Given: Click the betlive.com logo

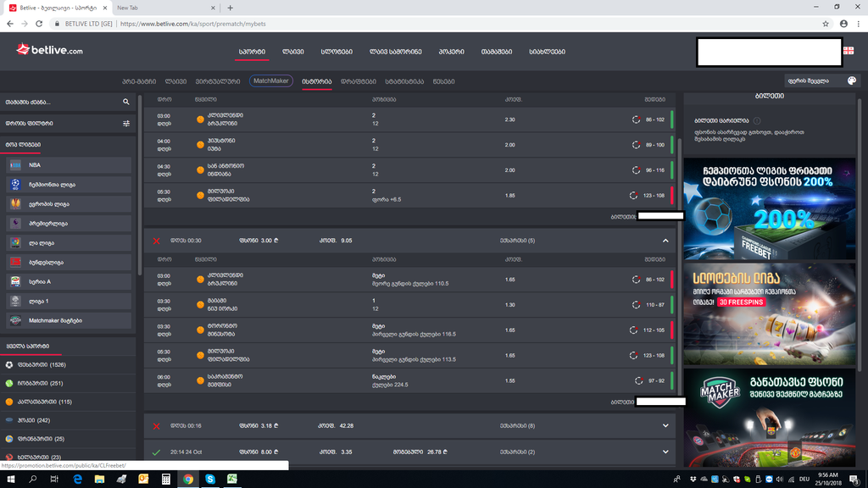Looking at the screenshot, I should (x=49, y=50).
